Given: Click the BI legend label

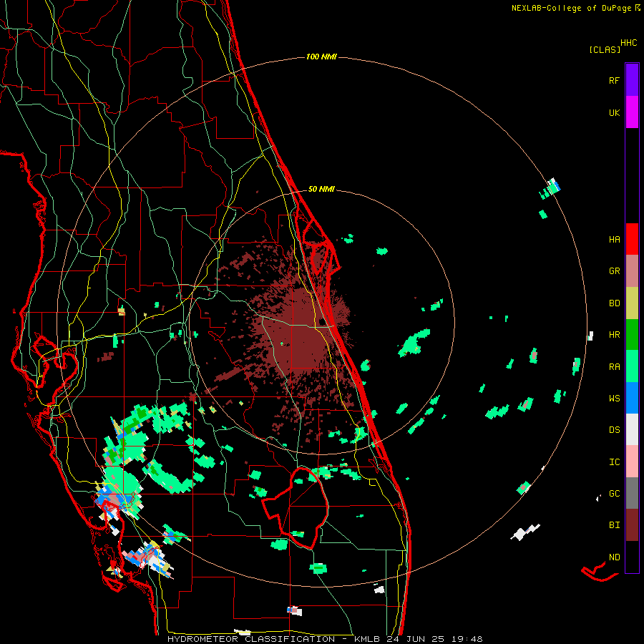Looking at the screenshot, I should [x=614, y=525].
